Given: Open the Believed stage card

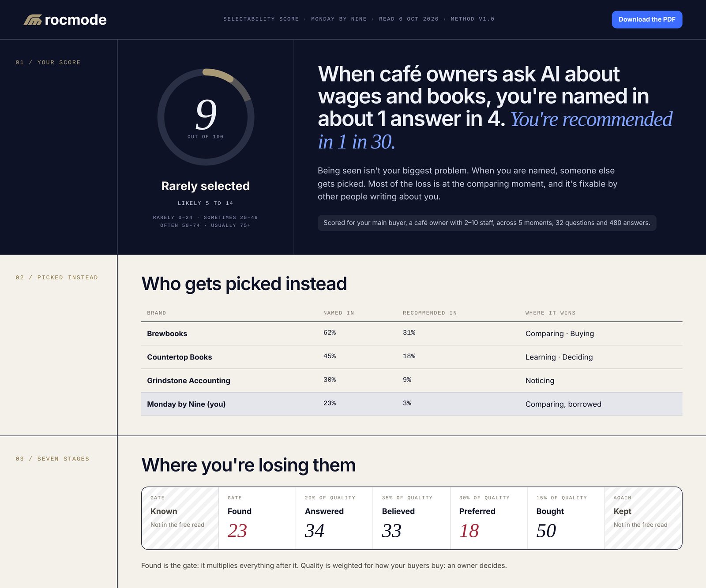Looking at the screenshot, I should click(412, 518).
